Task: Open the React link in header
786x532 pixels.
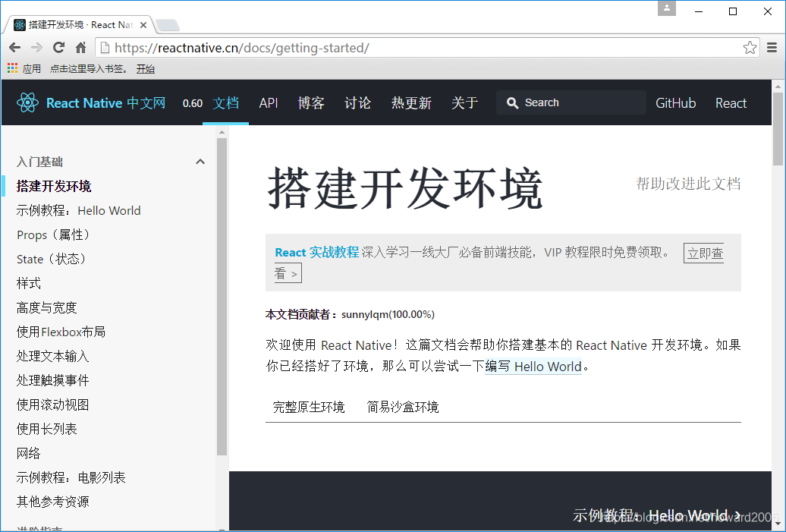Action: click(x=731, y=103)
